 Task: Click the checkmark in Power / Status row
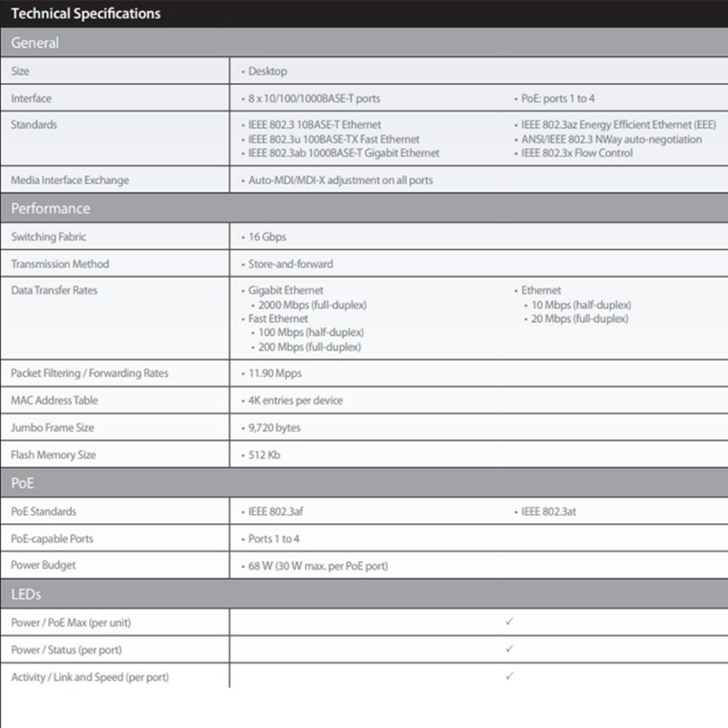509,649
